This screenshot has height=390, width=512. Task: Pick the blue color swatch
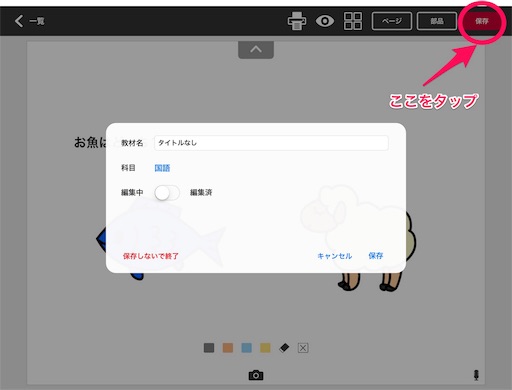pos(246,348)
